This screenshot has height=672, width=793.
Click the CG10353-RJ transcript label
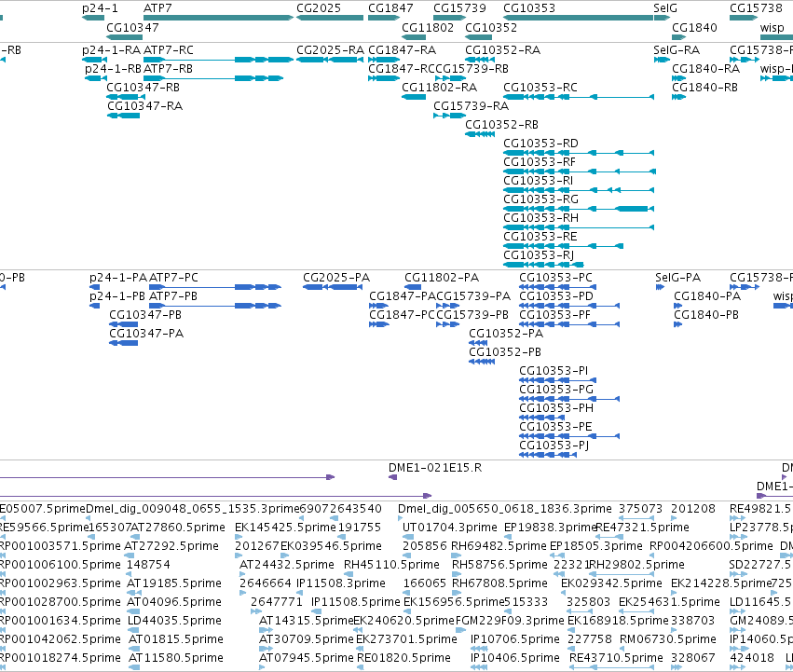538,255
